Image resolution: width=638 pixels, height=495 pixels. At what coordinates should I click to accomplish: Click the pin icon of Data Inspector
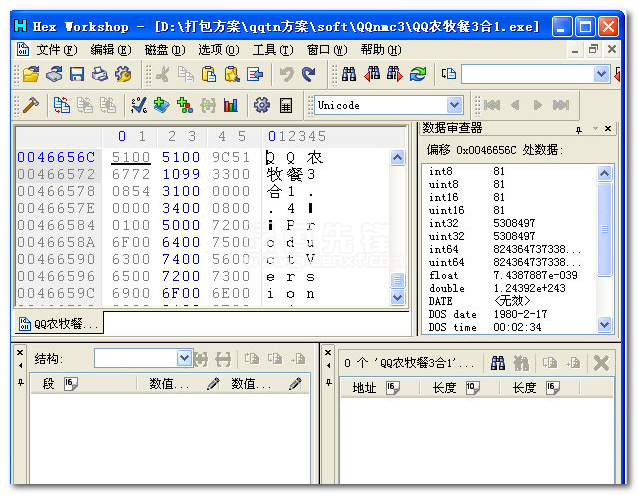pyautogui.click(x=579, y=130)
